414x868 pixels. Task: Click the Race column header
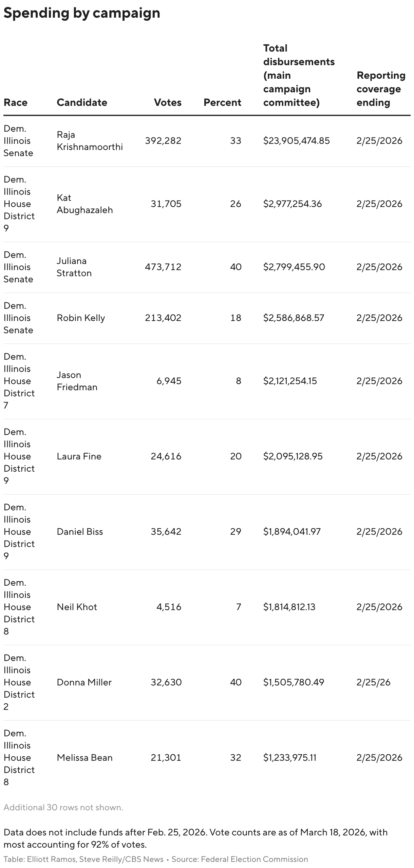(x=16, y=102)
